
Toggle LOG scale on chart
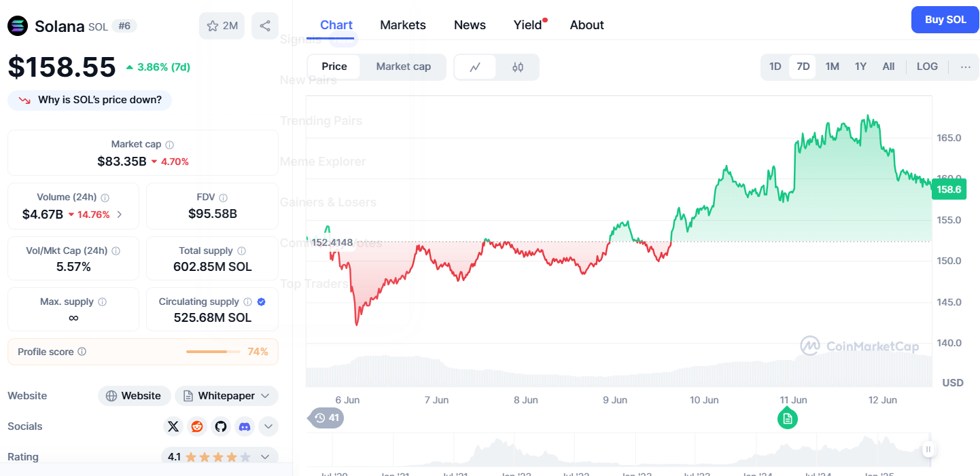point(927,67)
